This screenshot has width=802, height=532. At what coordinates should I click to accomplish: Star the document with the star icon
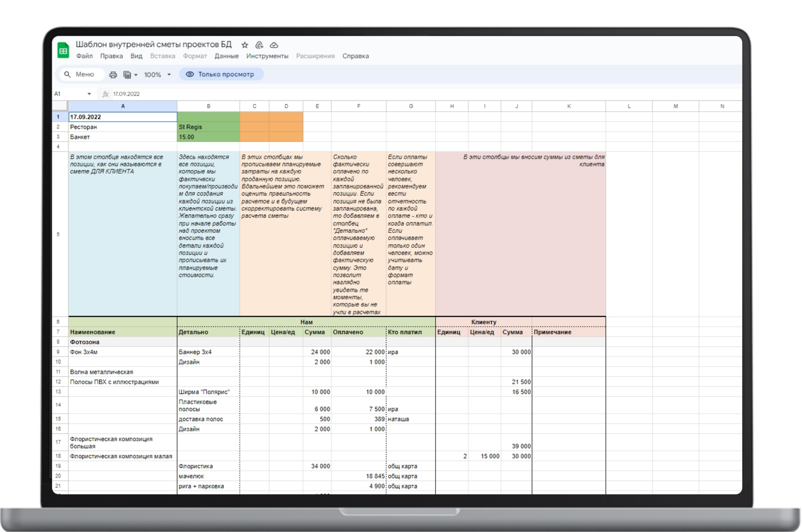[x=245, y=45]
